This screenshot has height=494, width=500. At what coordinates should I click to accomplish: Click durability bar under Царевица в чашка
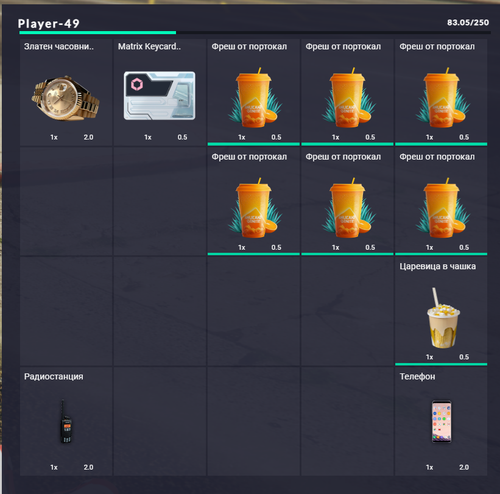point(441,364)
